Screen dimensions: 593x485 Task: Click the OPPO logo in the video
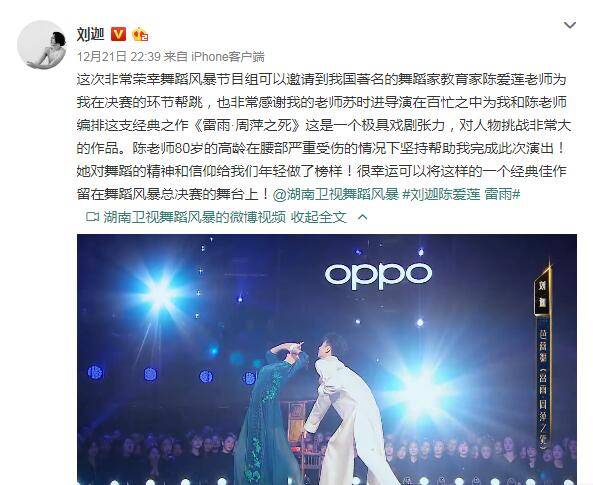click(x=378, y=276)
